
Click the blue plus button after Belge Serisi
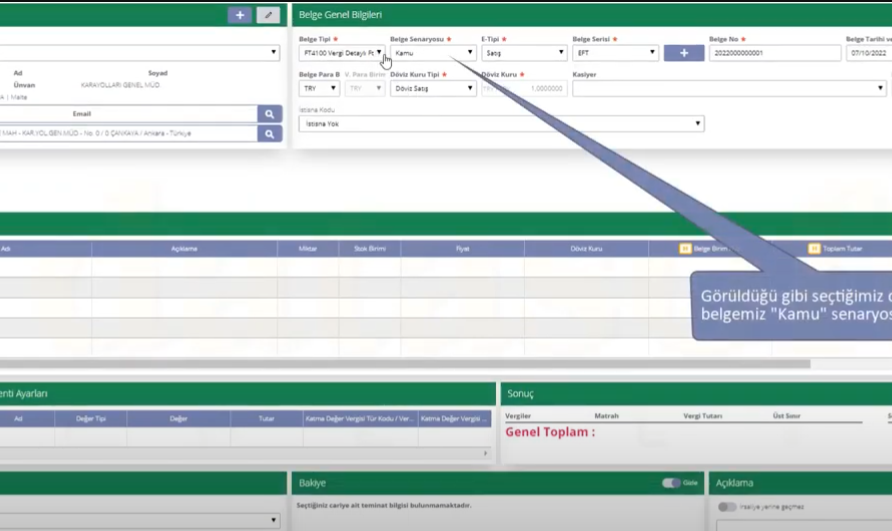tap(684, 53)
